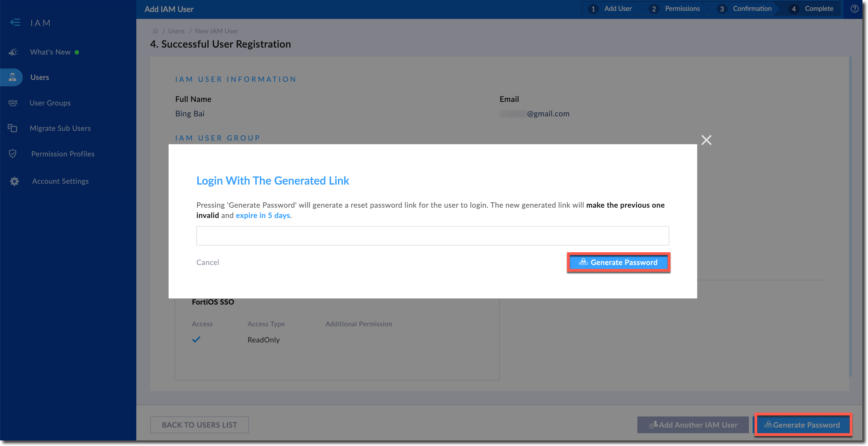Click the Account Settings gear icon
868x446 pixels.
click(14, 181)
